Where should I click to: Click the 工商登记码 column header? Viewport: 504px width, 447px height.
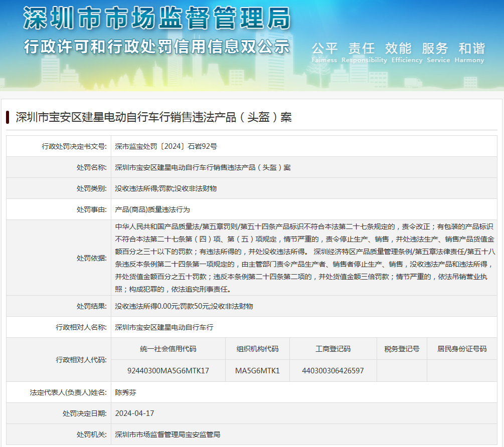(x=333, y=349)
